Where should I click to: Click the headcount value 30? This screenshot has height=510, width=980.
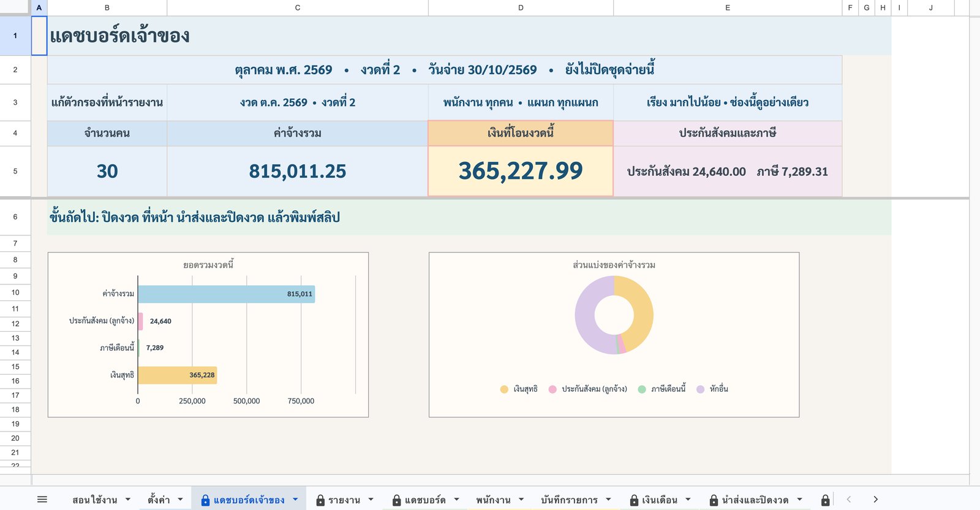(107, 171)
